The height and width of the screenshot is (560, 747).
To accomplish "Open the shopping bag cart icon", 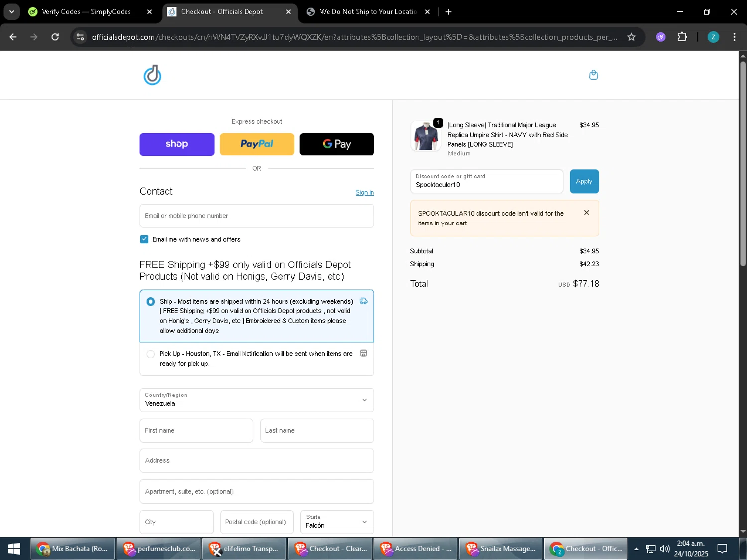I will [x=593, y=75].
